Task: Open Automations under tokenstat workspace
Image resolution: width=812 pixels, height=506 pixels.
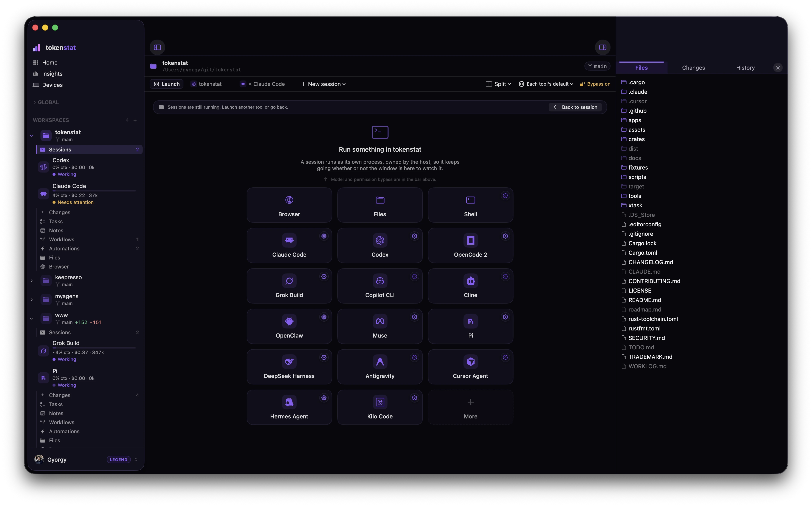Action: click(x=89, y=249)
